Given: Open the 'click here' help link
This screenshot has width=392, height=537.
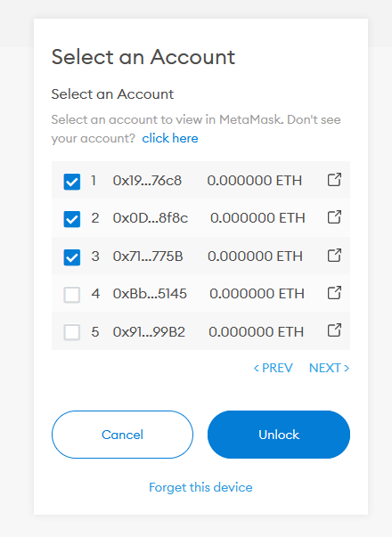Looking at the screenshot, I should click(170, 138).
